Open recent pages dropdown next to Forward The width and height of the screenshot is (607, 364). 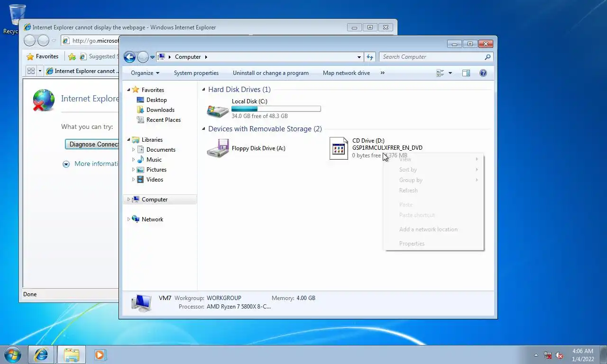[x=152, y=57]
